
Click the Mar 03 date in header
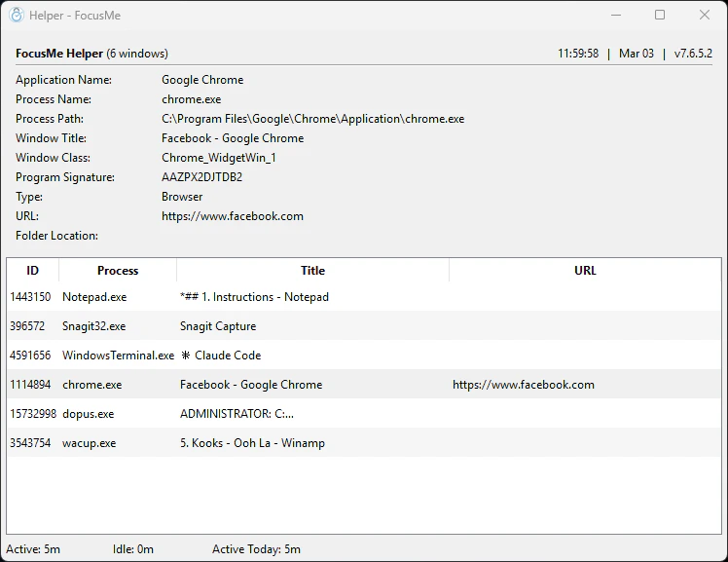tap(637, 54)
